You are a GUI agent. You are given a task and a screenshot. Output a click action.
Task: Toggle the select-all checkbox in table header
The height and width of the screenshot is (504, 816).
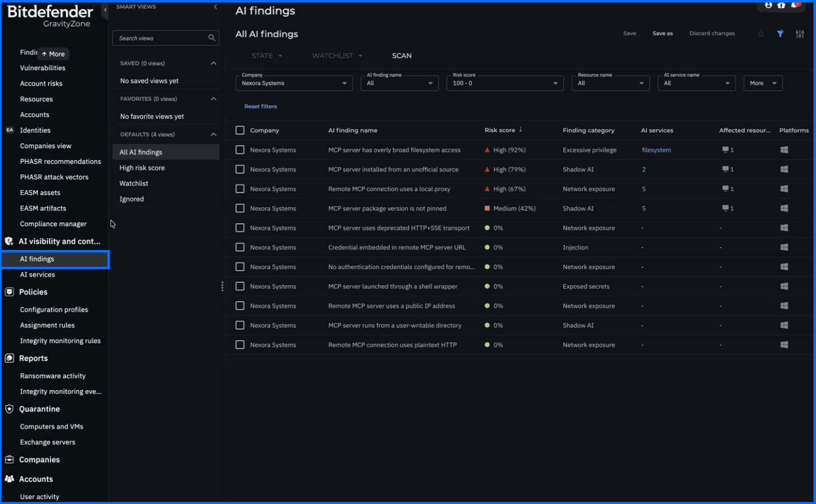click(240, 130)
